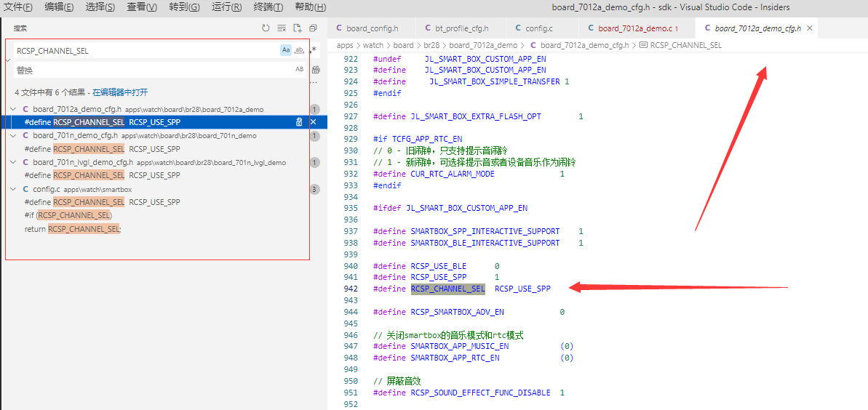Click RCSP_USE_BLE on line 940
868x410 pixels.
coord(439,266)
